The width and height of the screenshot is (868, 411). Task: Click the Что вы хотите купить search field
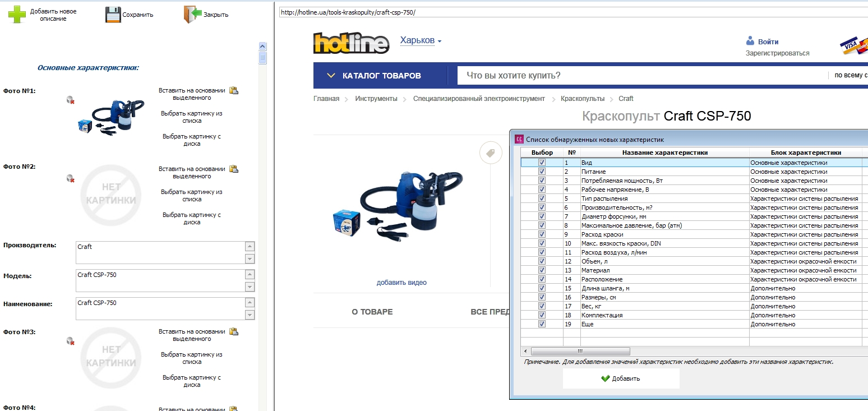pos(642,76)
